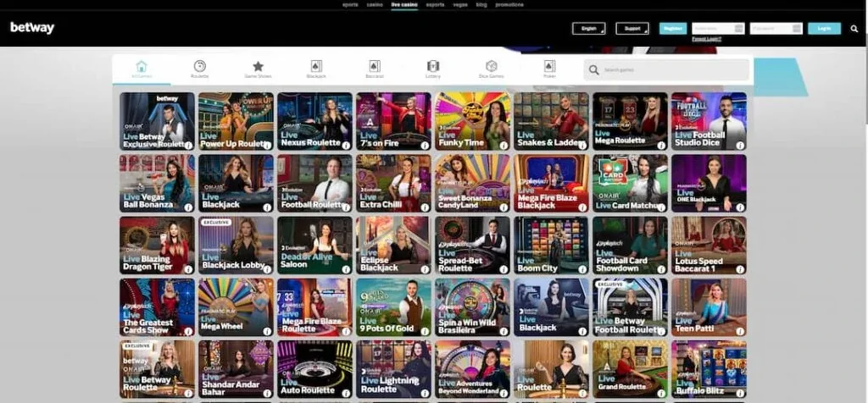
Task: Click the Register button
Action: [673, 28]
